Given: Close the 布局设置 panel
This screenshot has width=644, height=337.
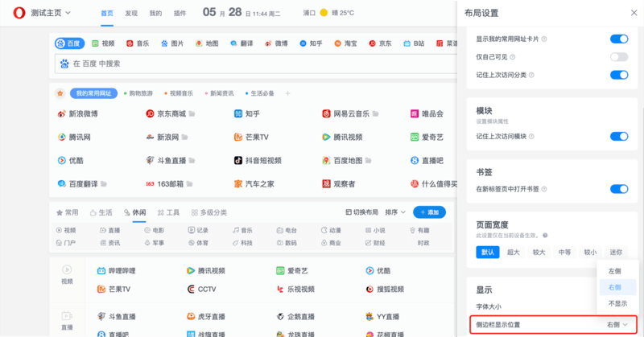Looking at the screenshot, I should (x=634, y=13).
